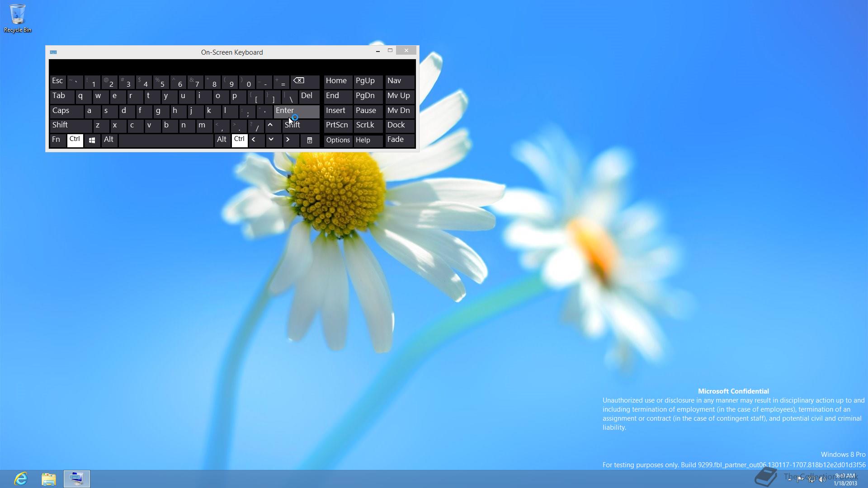868x488 pixels.
Task: Click the space bar key
Action: [x=166, y=141]
